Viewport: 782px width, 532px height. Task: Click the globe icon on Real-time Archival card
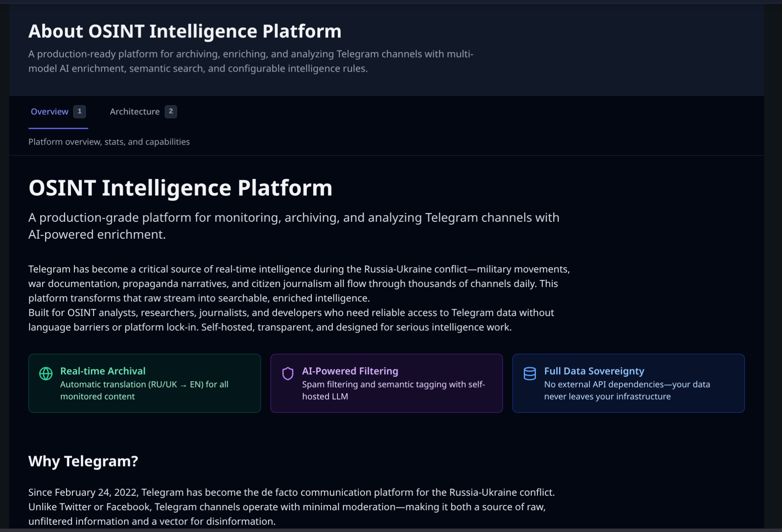tap(46, 373)
